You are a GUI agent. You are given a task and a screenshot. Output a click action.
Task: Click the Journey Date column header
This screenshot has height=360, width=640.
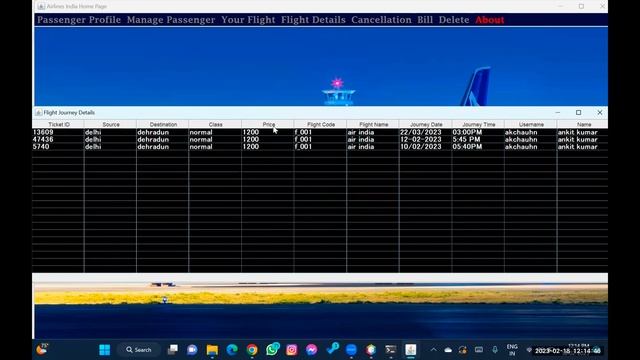(x=426, y=124)
